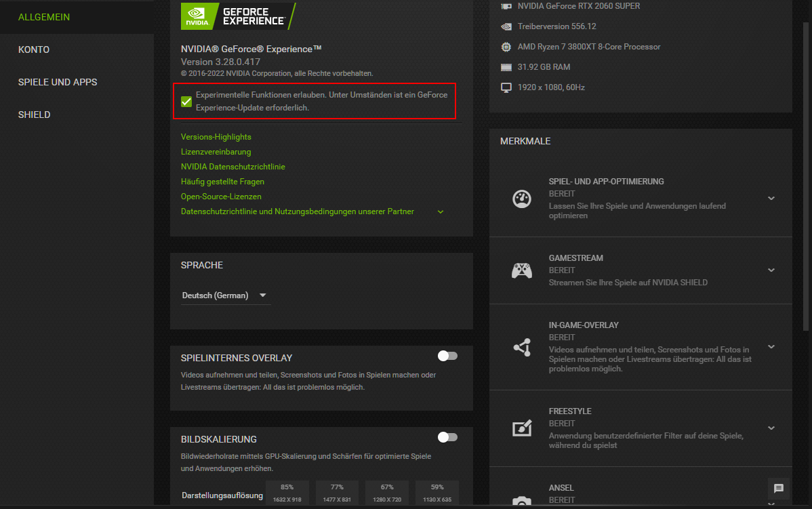Click the Sprache section heading

202,265
